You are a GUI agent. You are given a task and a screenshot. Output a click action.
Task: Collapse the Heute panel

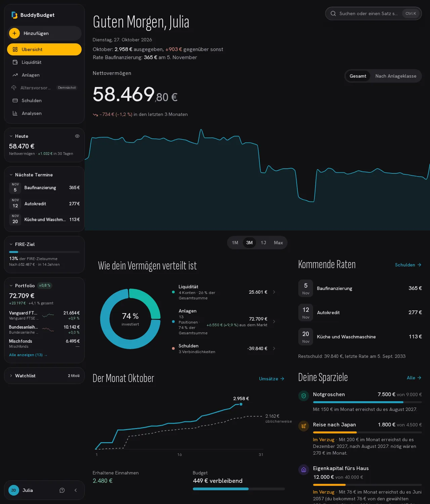click(x=11, y=136)
